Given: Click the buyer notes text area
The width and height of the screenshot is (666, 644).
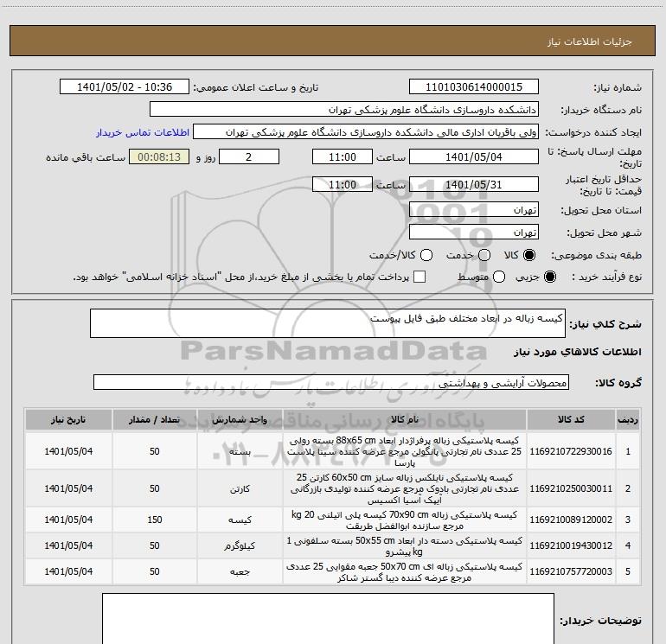Looking at the screenshot, I should [328, 619].
